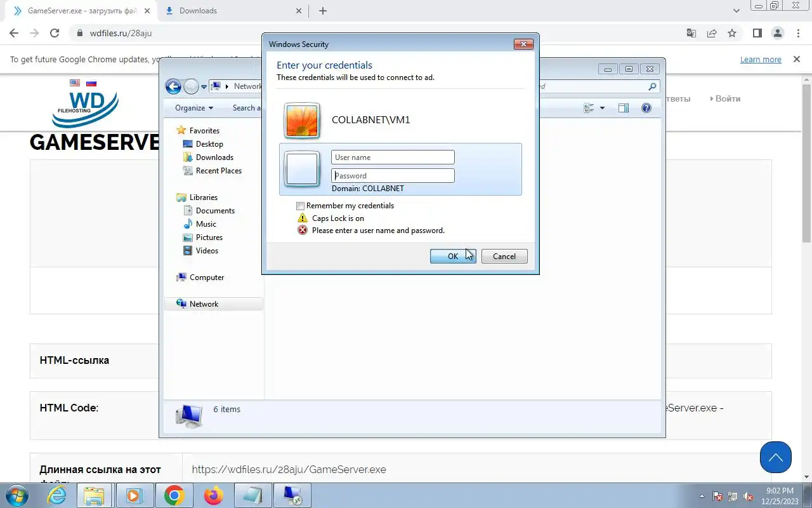Click Chrome share page icon
The image size is (812, 508).
[712, 33]
